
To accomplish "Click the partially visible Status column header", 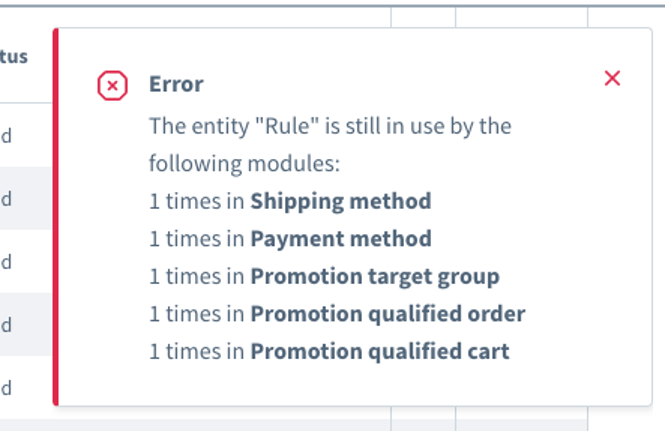I will coord(14,56).
